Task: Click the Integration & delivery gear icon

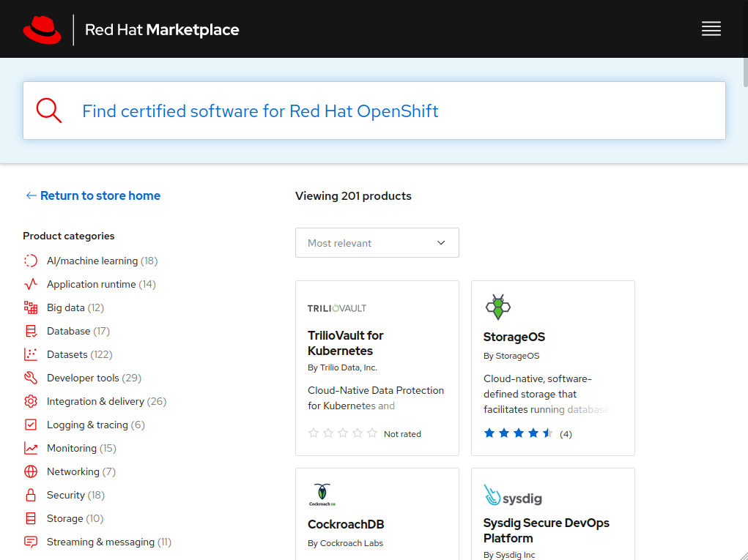Action: tap(31, 401)
